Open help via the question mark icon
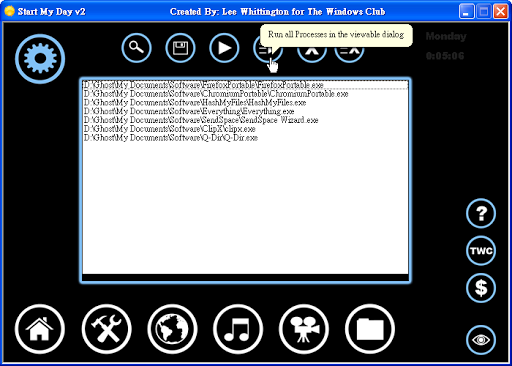 click(481, 213)
